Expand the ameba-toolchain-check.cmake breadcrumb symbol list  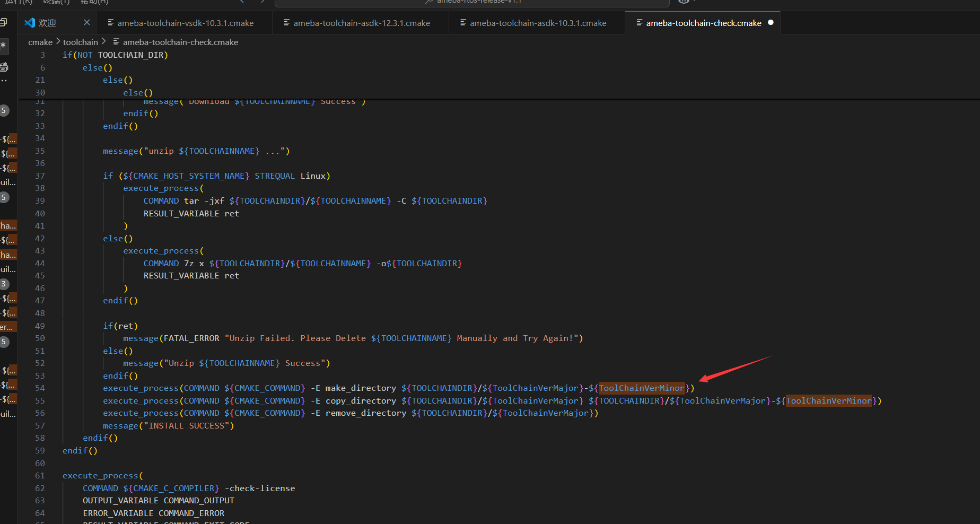(180, 42)
